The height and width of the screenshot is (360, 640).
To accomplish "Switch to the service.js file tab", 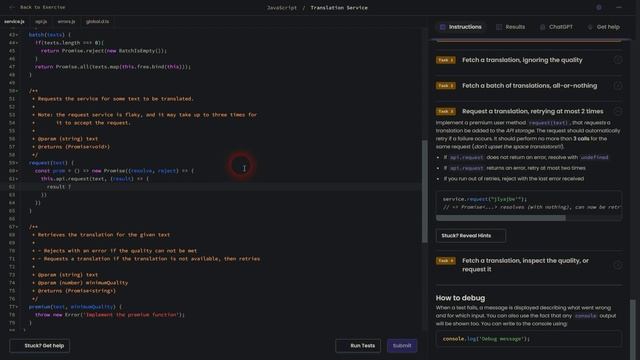I will pos(14,22).
